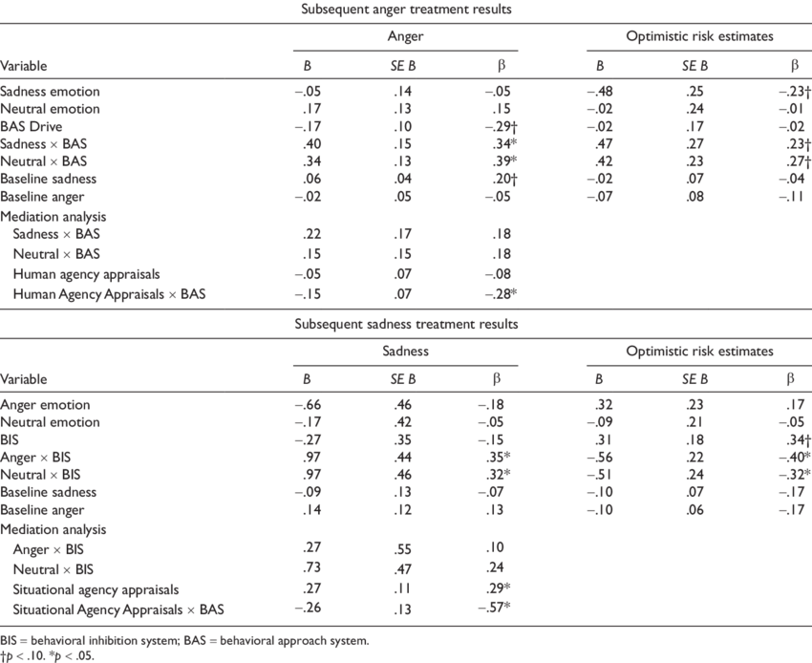Select the 'Sadness' column group header
The image size is (812, 663).
(x=405, y=352)
